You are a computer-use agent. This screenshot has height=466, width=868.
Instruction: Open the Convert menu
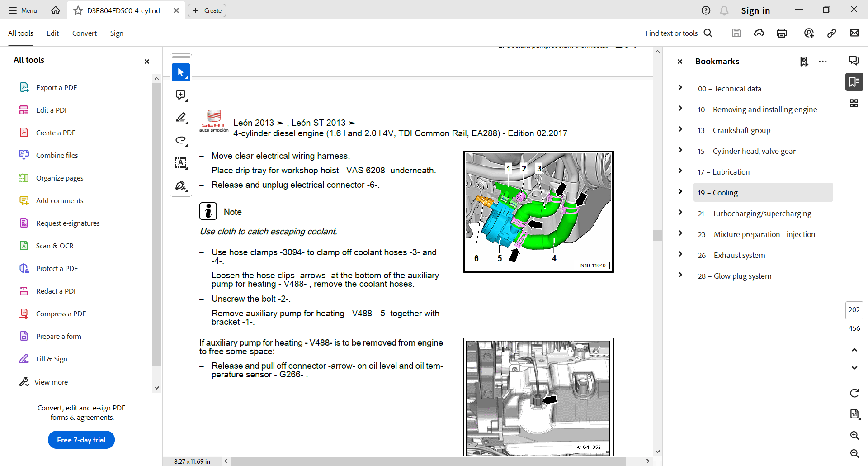click(x=85, y=33)
